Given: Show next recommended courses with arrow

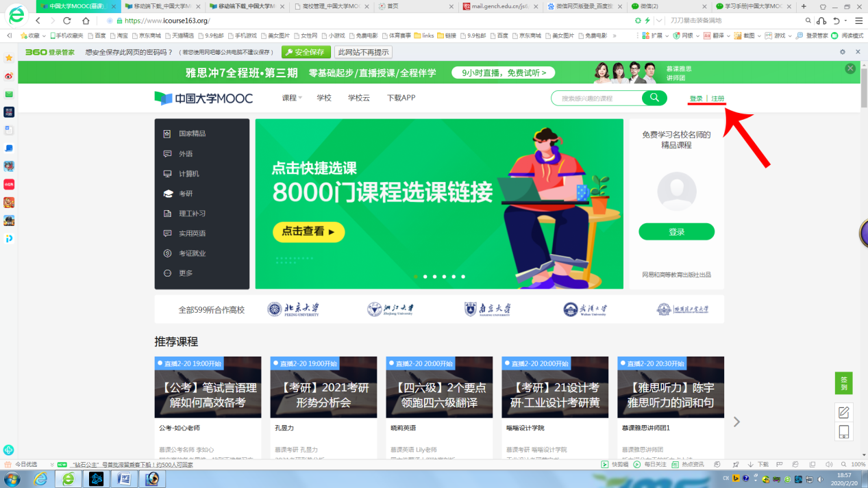Looking at the screenshot, I should [736, 422].
